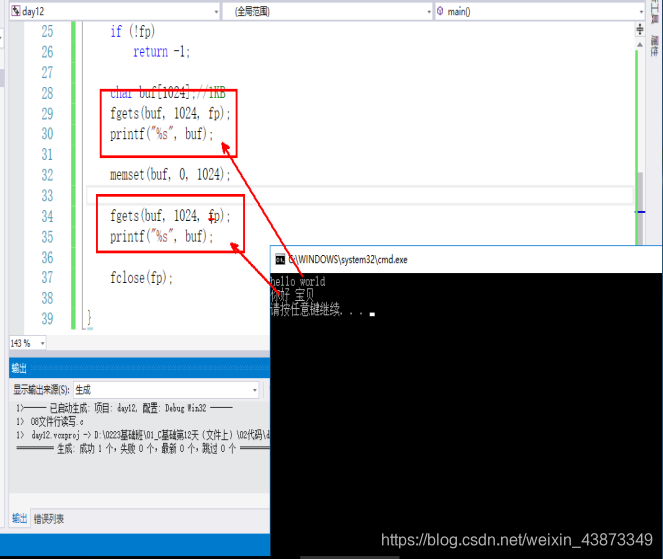Click the editor scrollbar up arrow
This screenshot has width=663, height=559.
pyautogui.click(x=640, y=44)
